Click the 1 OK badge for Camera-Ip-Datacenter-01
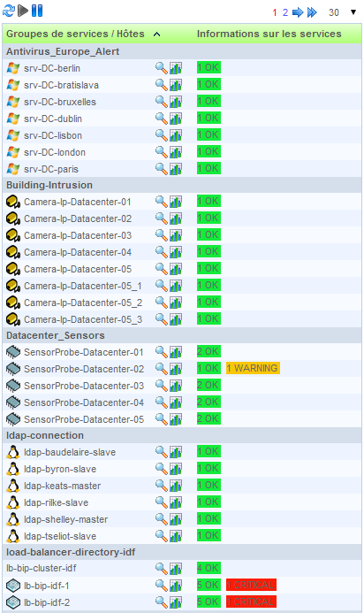 click(x=209, y=201)
